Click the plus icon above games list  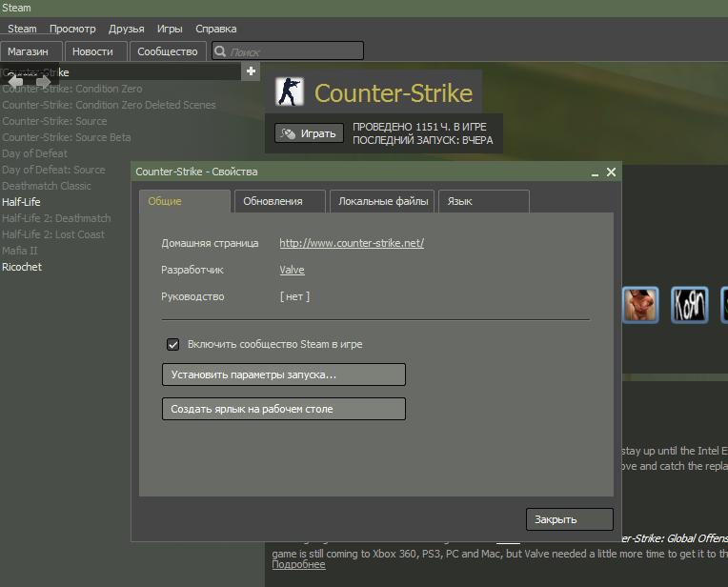pyautogui.click(x=251, y=71)
